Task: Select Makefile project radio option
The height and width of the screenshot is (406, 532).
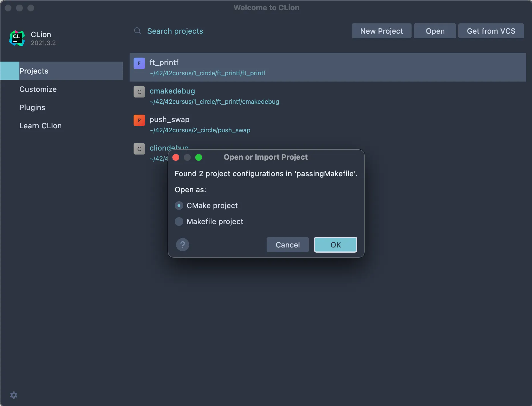Action: click(179, 222)
